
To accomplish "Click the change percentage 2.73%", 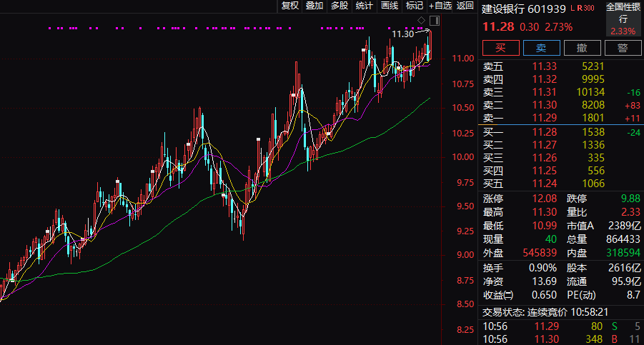I will (x=558, y=27).
